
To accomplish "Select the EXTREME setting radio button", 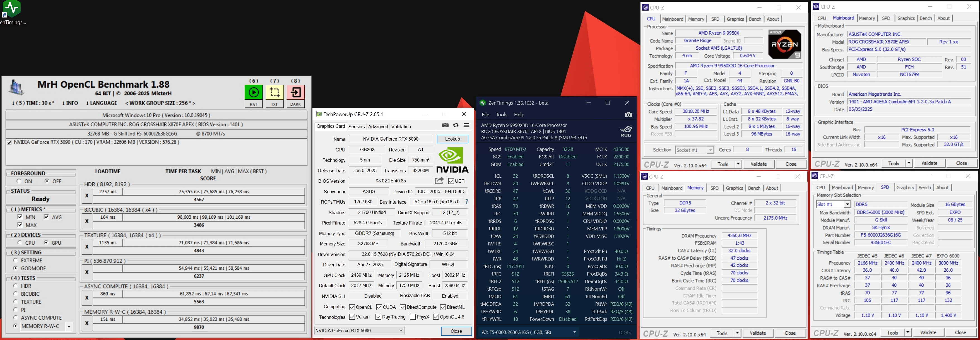I will pyautogui.click(x=16, y=260).
